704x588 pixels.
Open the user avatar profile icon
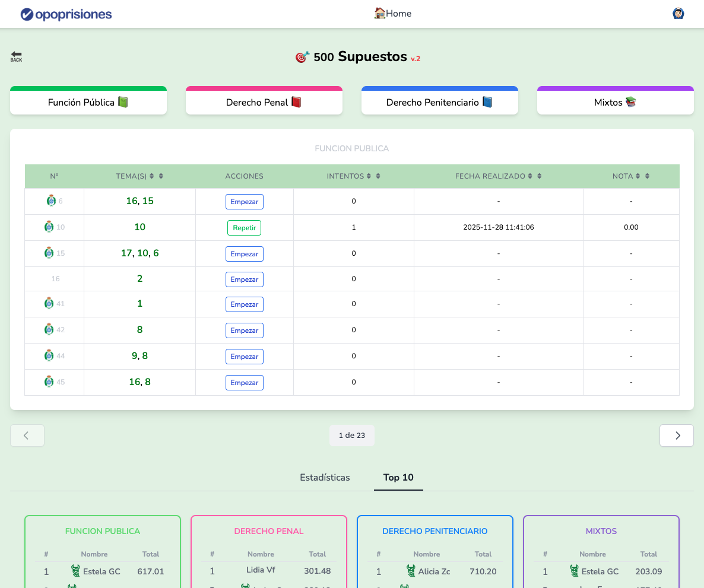coord(678,14)
